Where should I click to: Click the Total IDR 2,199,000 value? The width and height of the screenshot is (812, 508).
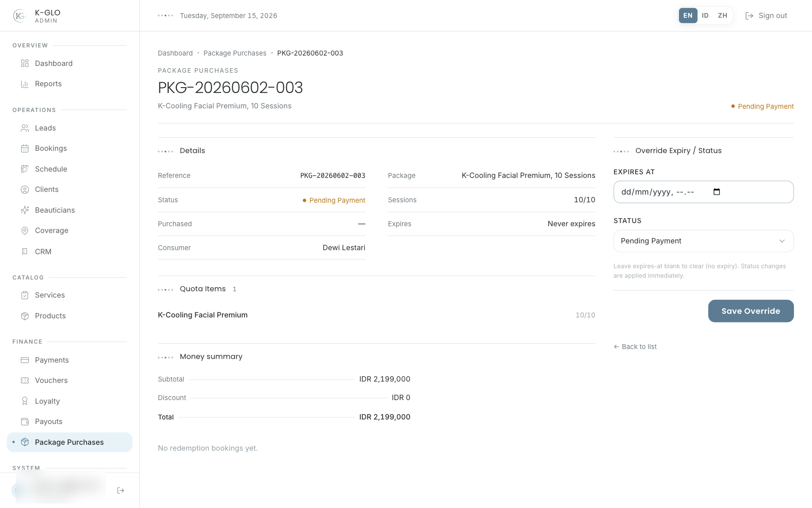[x=385, y=417]
